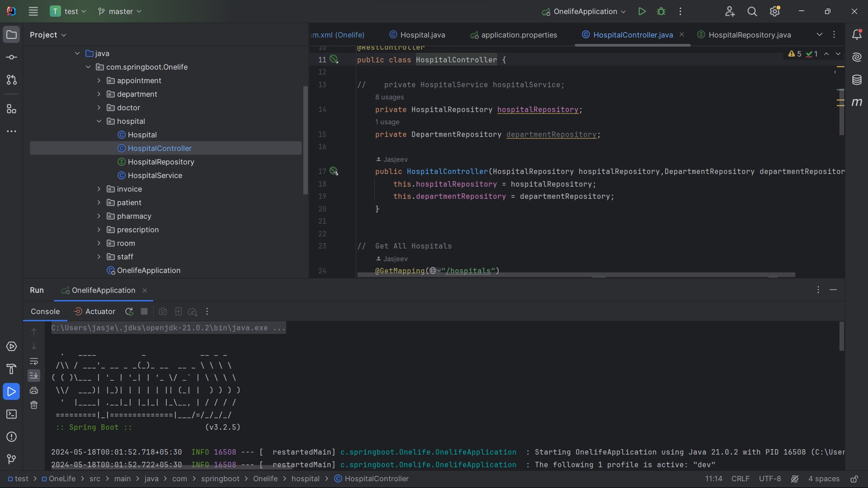Click the editor horizontal scrollbar
Image resolution: width=868 pixels, height=488 pixels.
coord(576,275)
